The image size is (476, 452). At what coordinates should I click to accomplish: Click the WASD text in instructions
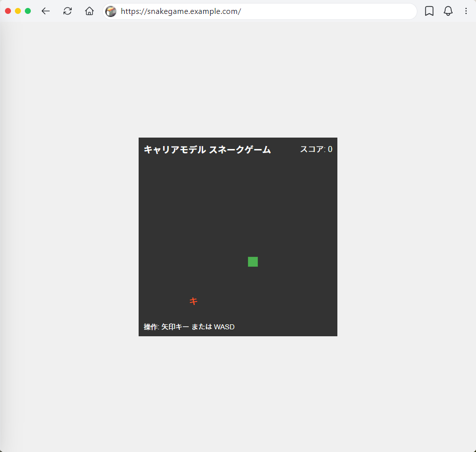tap(224, 327)
